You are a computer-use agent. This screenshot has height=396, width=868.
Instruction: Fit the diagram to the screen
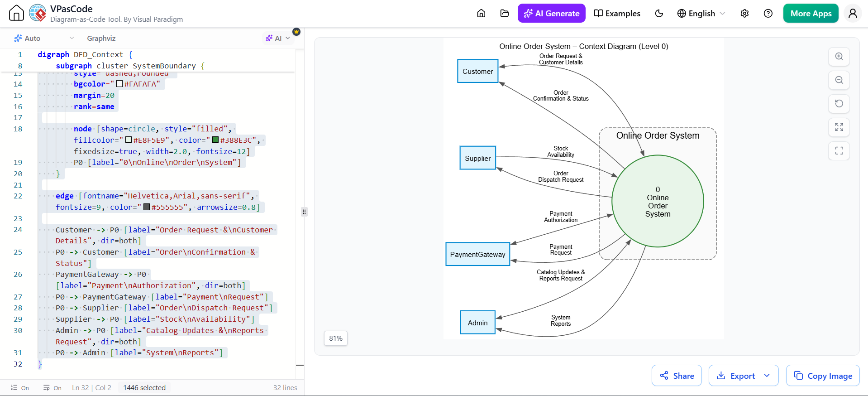click(839, 127)
